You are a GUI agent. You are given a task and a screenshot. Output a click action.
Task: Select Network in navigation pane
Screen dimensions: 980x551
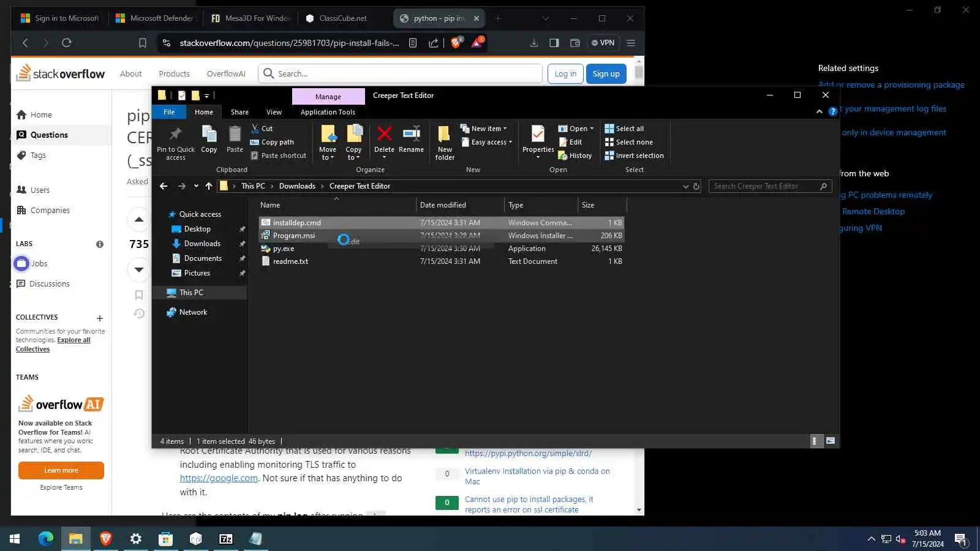pyautogui.click(x=193, y=312)
